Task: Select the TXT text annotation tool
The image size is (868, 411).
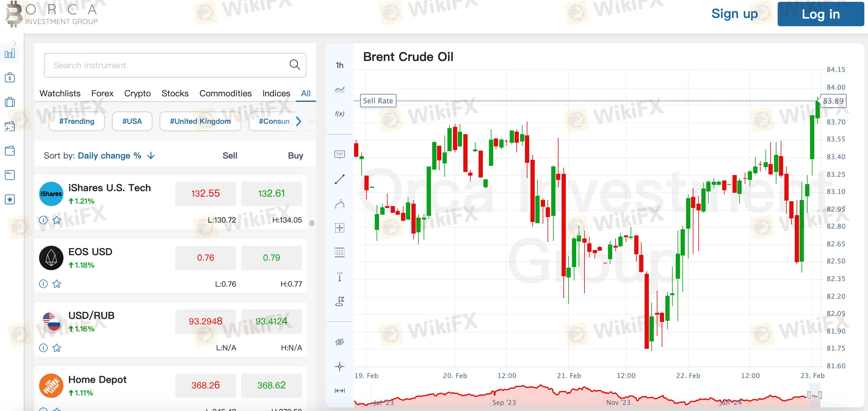Action: coord(340,154)
